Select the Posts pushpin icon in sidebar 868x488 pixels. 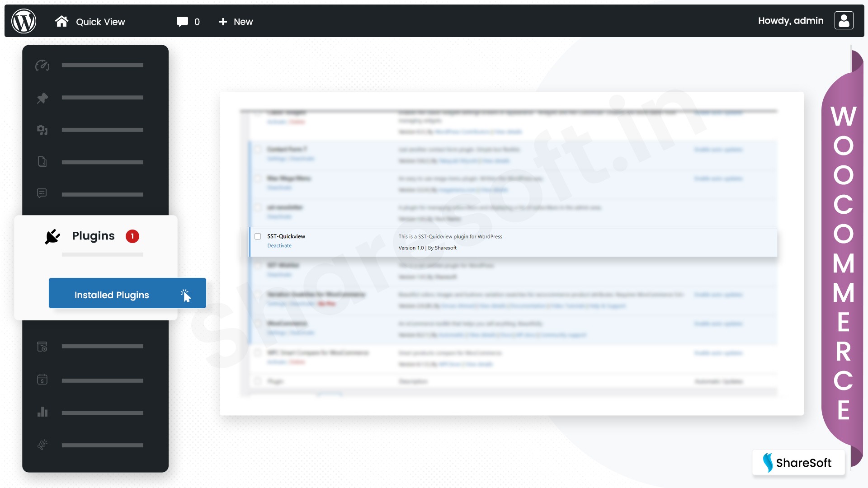click(x=42, y=98)
